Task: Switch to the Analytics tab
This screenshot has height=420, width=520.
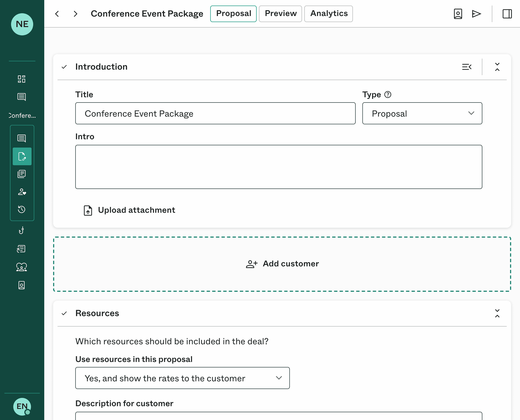Action: pos(329,14)
